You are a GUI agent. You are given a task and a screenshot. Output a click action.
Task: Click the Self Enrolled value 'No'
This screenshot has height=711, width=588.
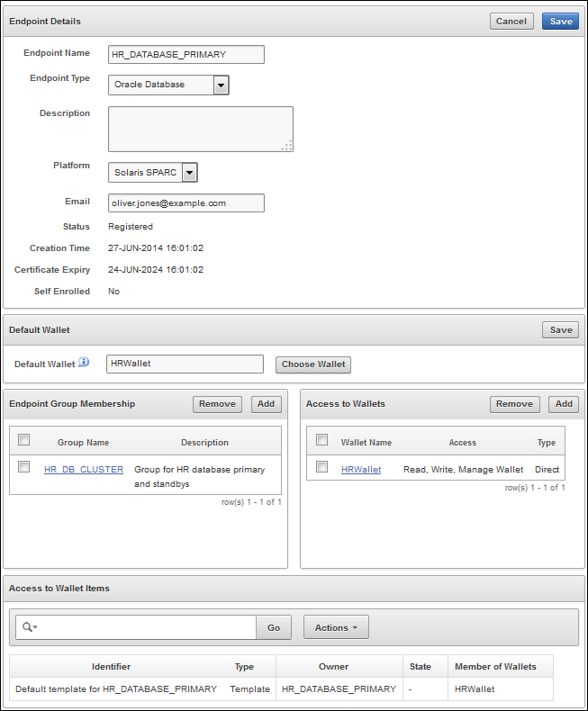(113, 292)
